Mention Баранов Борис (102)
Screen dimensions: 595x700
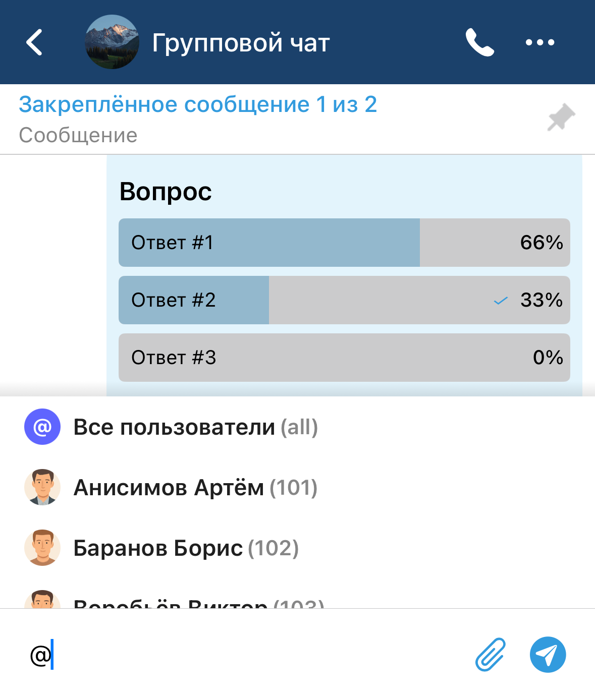(x=186, y=548)
